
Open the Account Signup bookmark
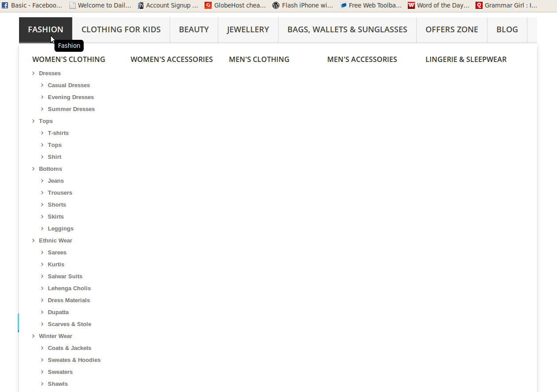[x=168, y=5]
